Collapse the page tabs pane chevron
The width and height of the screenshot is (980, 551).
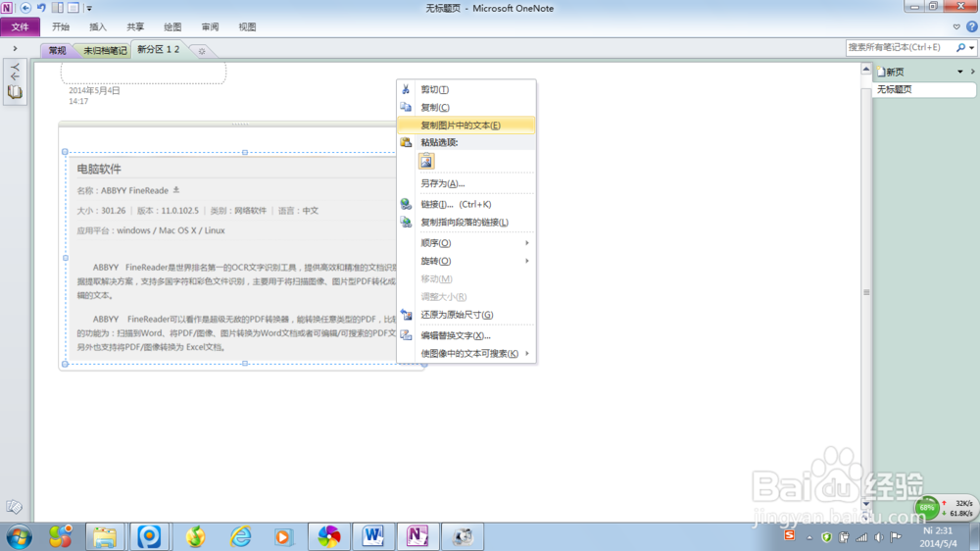[972, 72]
